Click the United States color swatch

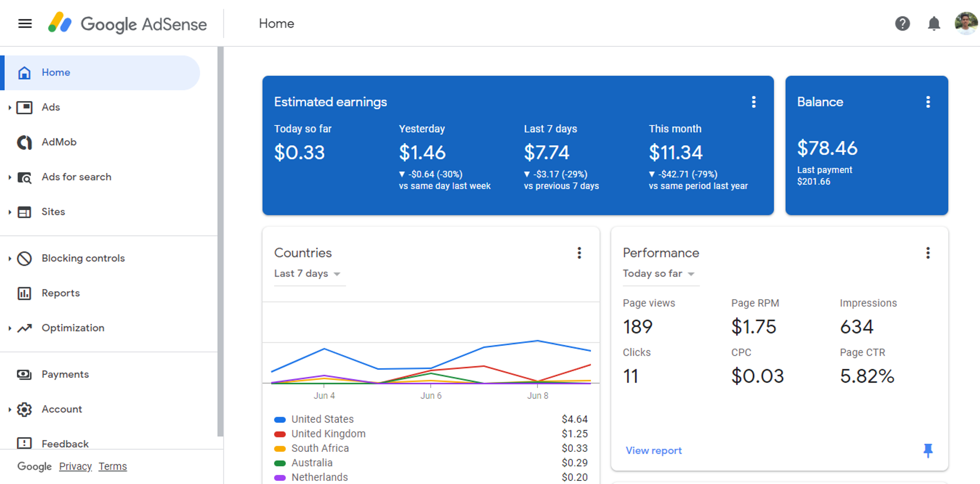pyautogui.click(x=279, y=419)
